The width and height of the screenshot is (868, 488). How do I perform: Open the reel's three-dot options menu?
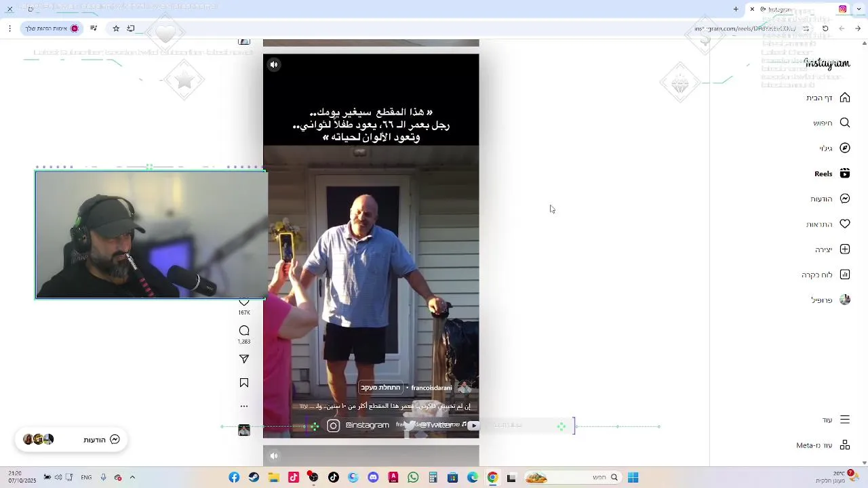(244, 407)
